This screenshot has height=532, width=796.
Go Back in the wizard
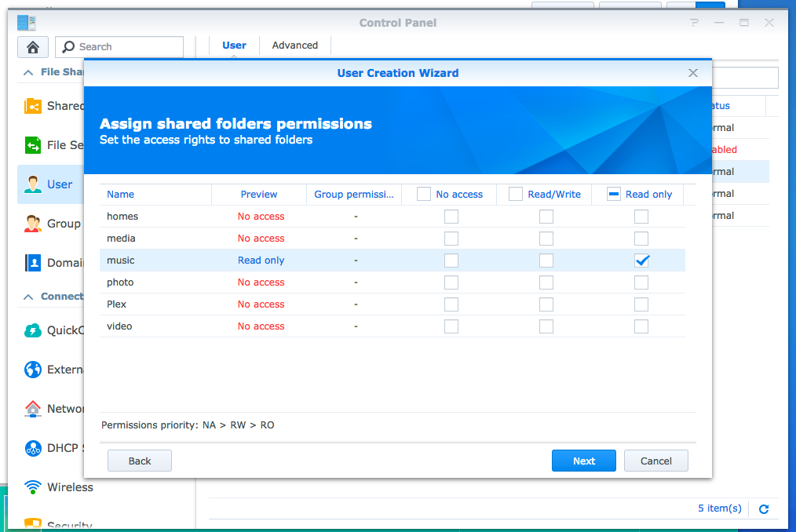tap(140, 461)
